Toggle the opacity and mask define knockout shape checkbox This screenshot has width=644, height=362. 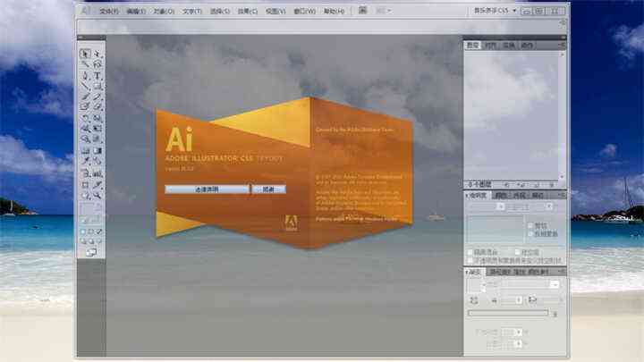[x=470, y=260]
